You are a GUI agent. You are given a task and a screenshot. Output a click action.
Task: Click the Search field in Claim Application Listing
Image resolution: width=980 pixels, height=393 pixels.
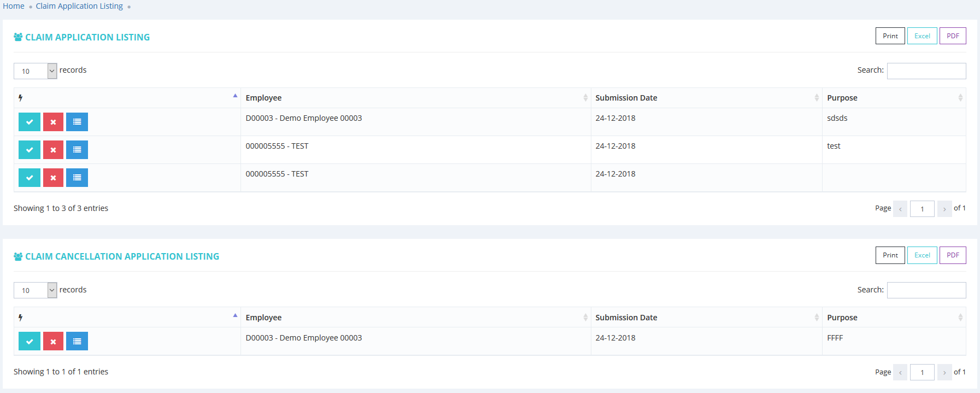[926, 71]
